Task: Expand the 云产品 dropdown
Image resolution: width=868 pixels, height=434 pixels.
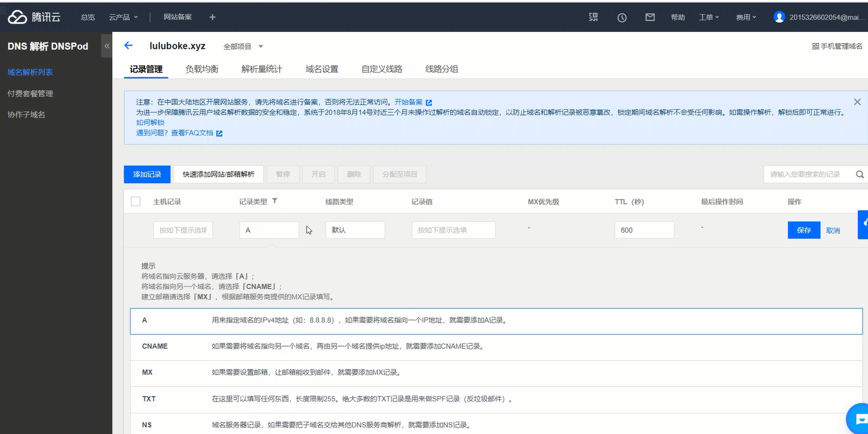Action: 123,17
